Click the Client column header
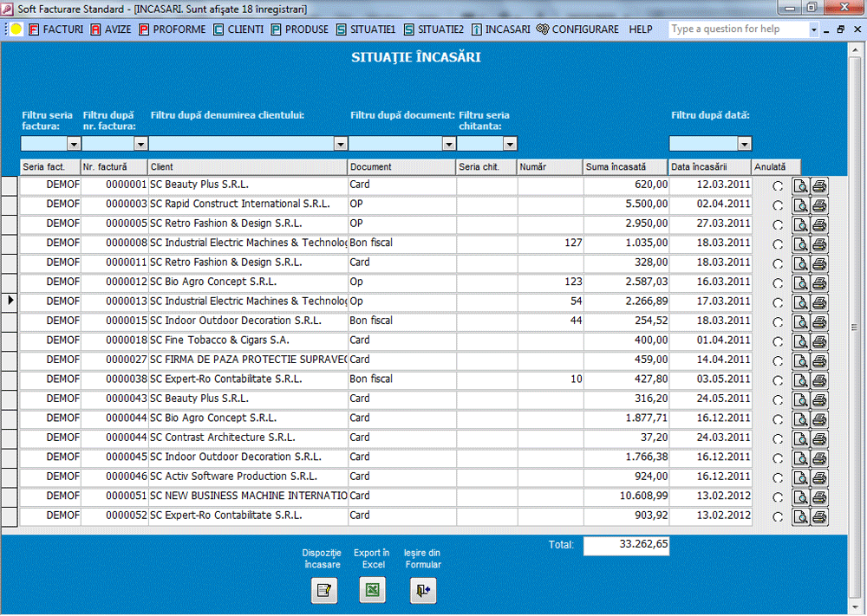867x616 pixels. pyautogui.click(x=248, y=167)
